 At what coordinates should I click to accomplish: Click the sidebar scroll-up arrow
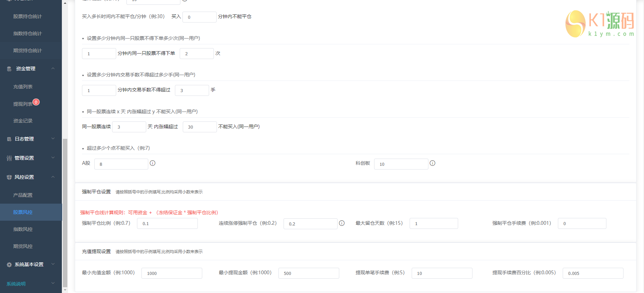click(65, 3)
